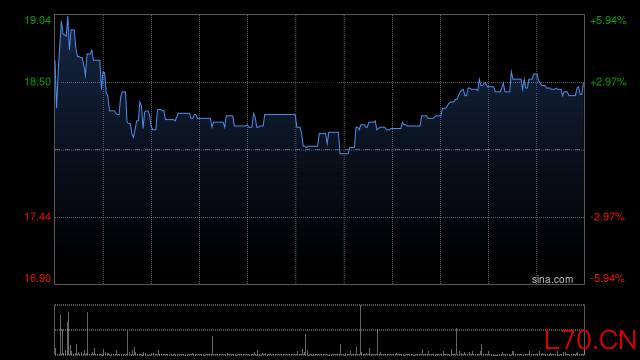Click the 18.50 price axis label
The image size is (640, 360).
(x=38, y=82)
